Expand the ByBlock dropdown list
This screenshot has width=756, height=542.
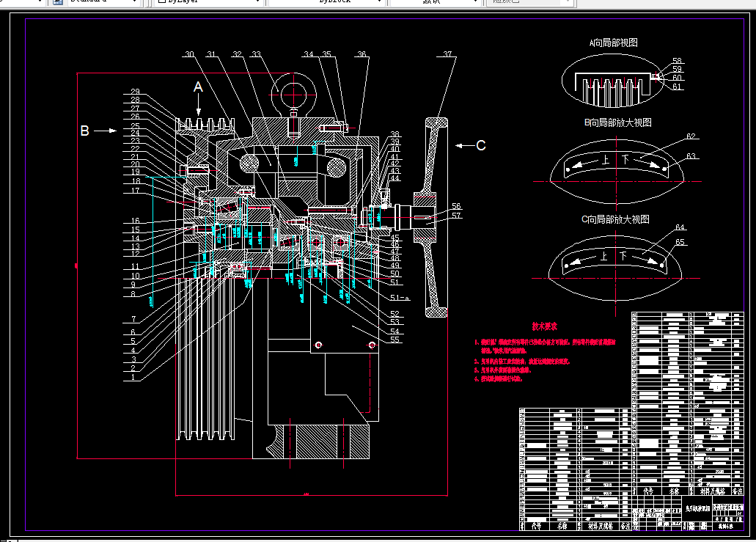coord(379,2)
